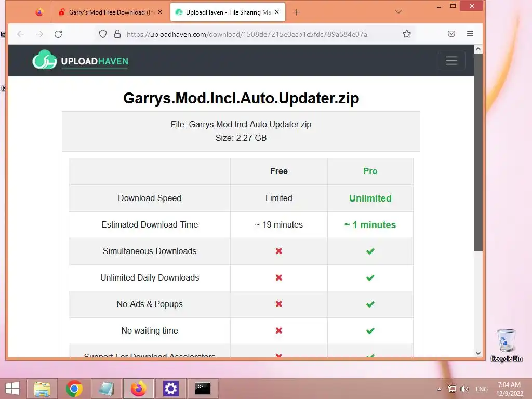Click the 'Limited' download speed cell
Viewport: 532px width, 399px height.
click(279, 198)
